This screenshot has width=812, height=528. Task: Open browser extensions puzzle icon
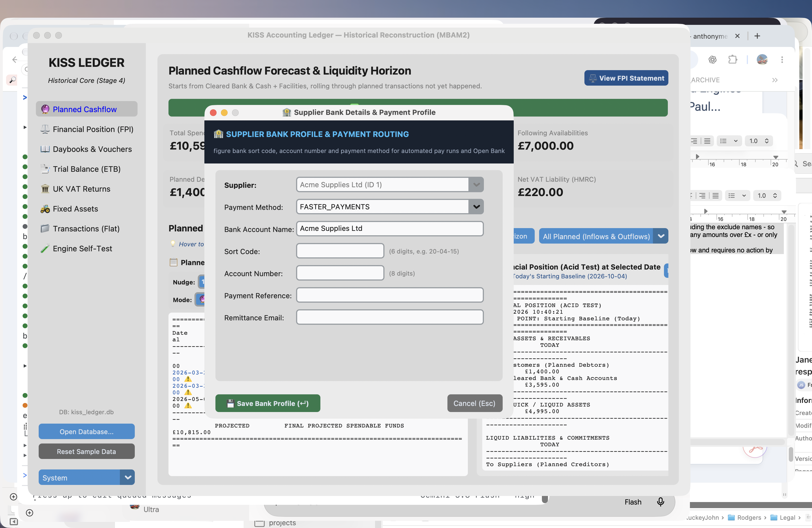point(732,60)
